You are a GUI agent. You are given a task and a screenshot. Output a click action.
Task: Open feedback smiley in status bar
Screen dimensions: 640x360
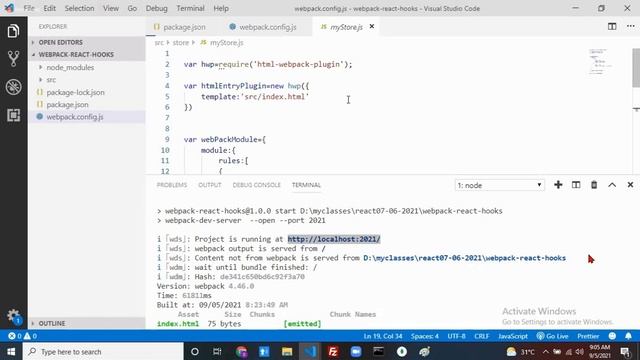pos(612,336)
